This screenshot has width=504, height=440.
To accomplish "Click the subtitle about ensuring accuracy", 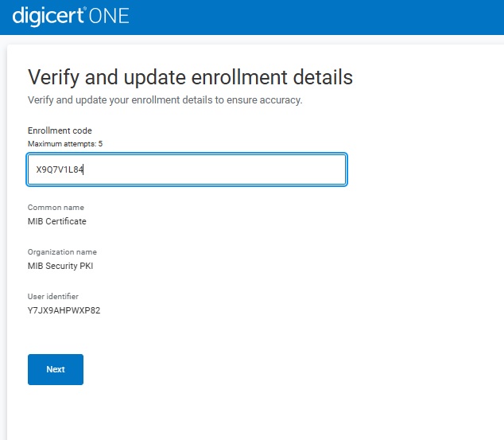I will [165, 100].
